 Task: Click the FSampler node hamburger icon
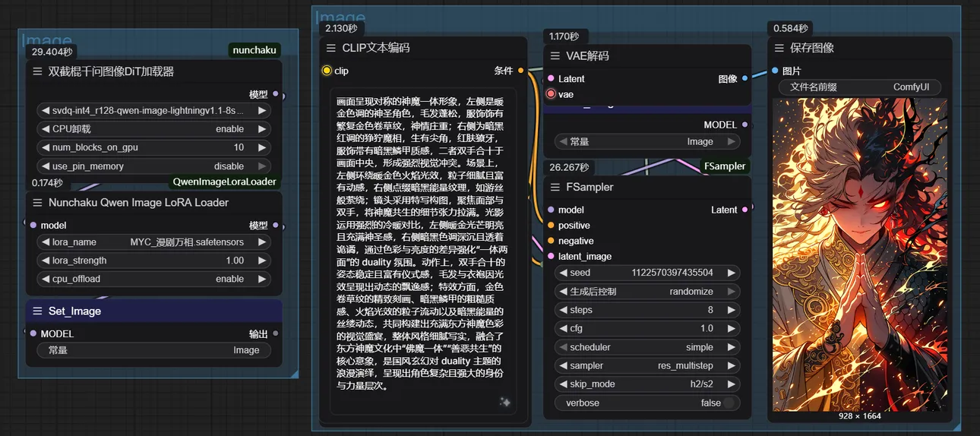coord(554,187)
